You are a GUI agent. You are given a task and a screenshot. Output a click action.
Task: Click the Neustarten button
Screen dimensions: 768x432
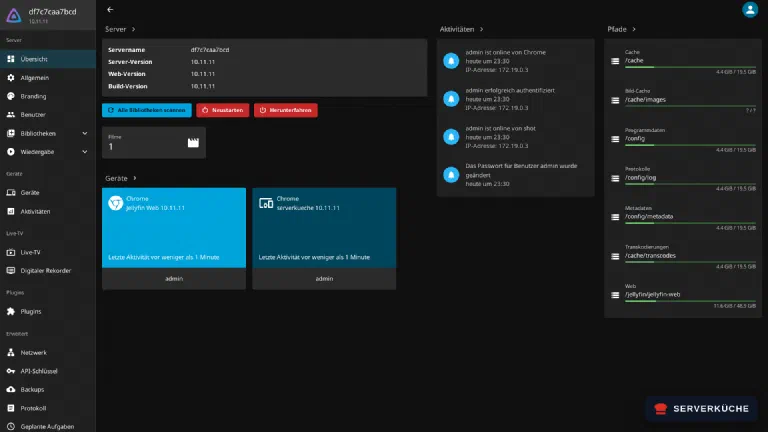pos(223,110)
